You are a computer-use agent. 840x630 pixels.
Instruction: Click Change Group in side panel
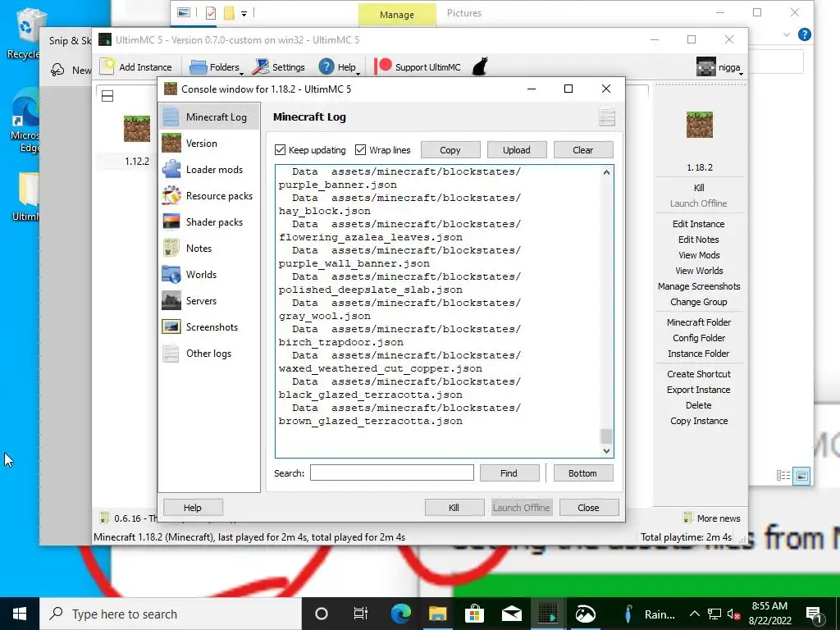click(x=699, y=302)
